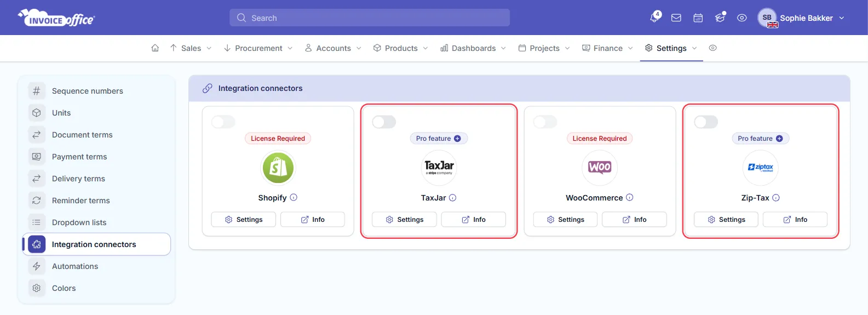868x315 pixels.
Task: Click info circle next to TaxJar name
Action: [x=453, y=198]
